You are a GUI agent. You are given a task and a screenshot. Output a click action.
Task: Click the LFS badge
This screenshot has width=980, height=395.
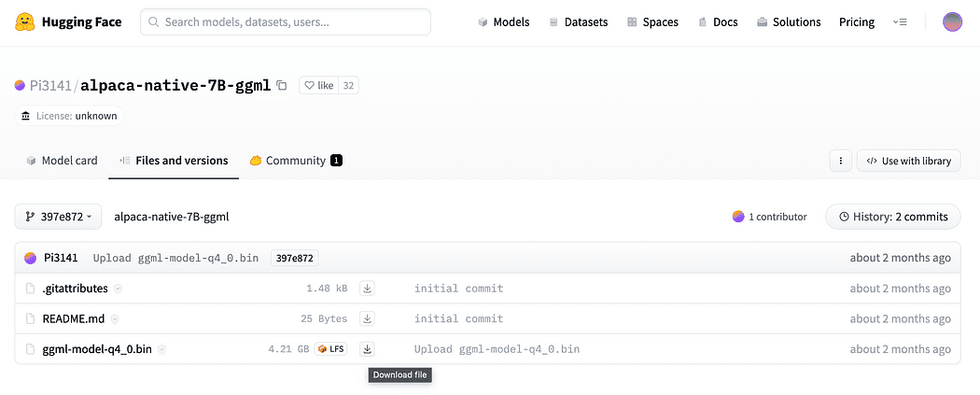click(330, 348)
